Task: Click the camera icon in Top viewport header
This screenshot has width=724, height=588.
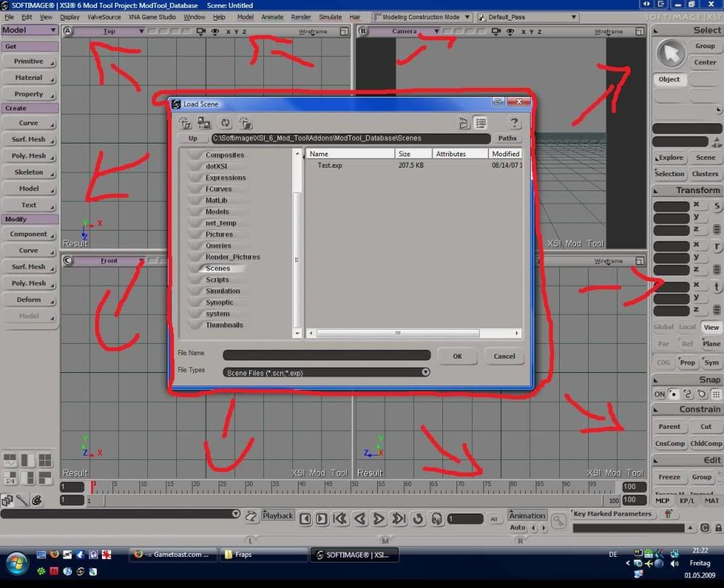Action: tap(201, 31)
